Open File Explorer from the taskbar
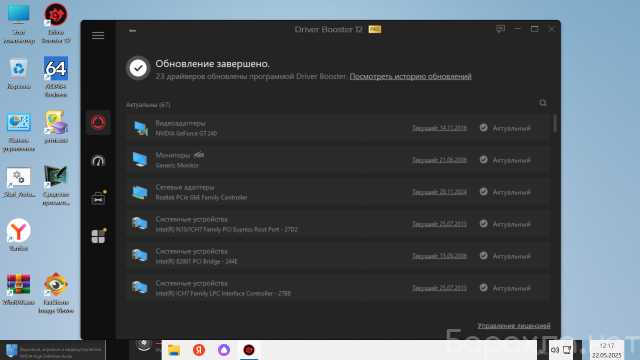Screen dimensions: 640x360 click(x=174, y=350)
